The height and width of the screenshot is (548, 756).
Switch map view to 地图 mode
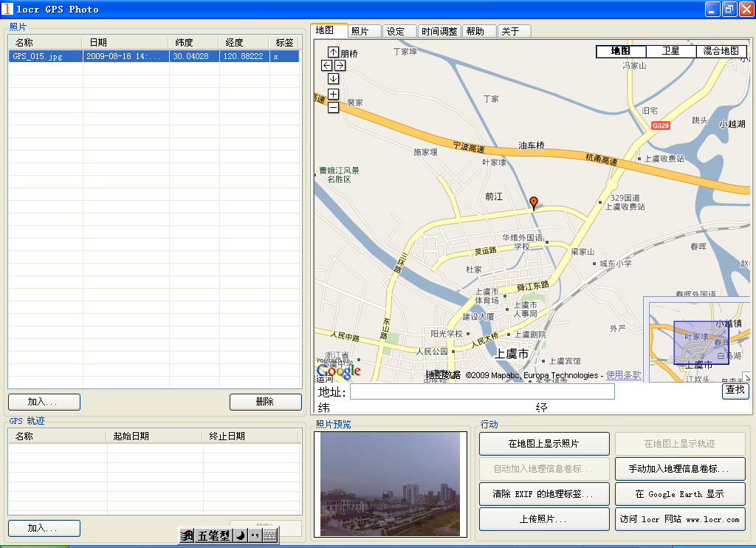tap(621, 51)
